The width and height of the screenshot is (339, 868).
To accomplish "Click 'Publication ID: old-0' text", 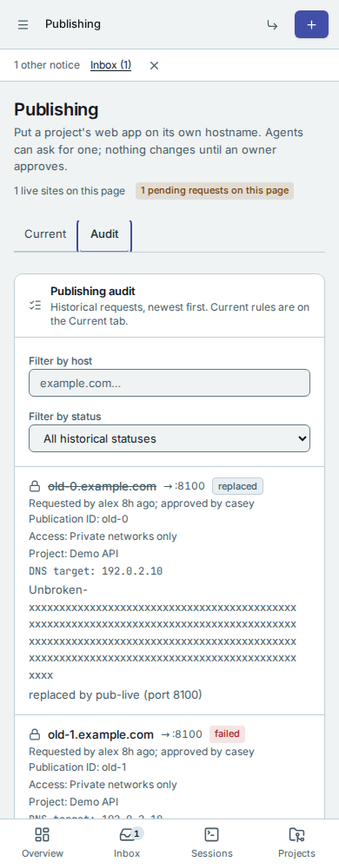I will point(78,519).
